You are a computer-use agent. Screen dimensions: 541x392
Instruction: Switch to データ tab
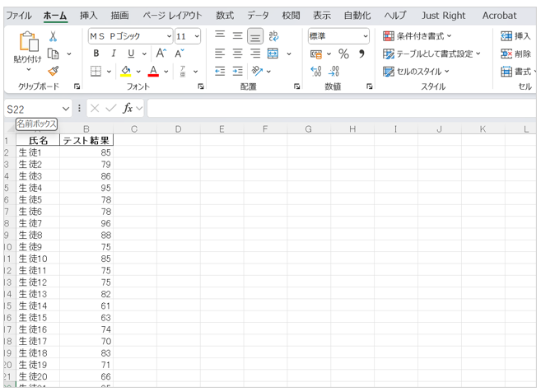258,16
